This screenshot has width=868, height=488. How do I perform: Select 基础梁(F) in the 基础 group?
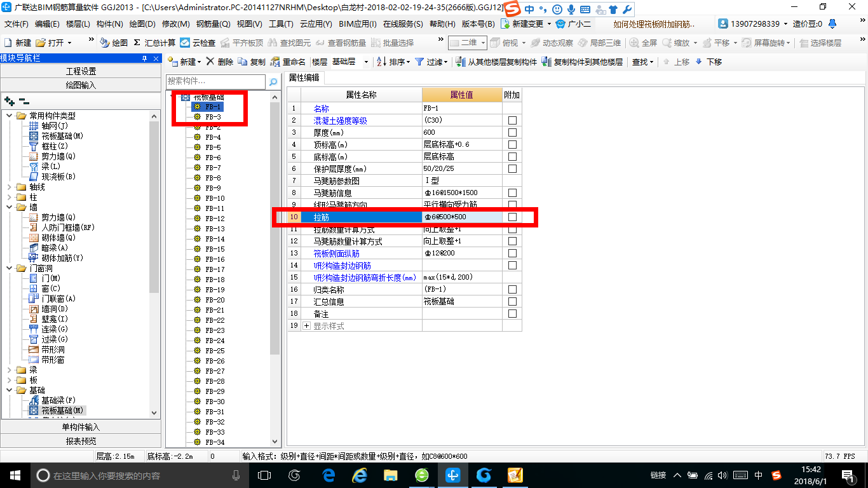click(x=53, y=400)
